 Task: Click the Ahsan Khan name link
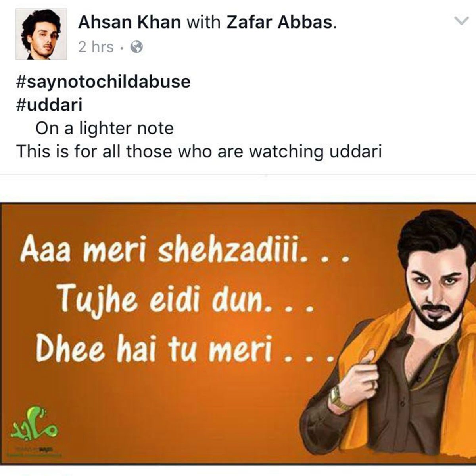(x=130, y=22)
